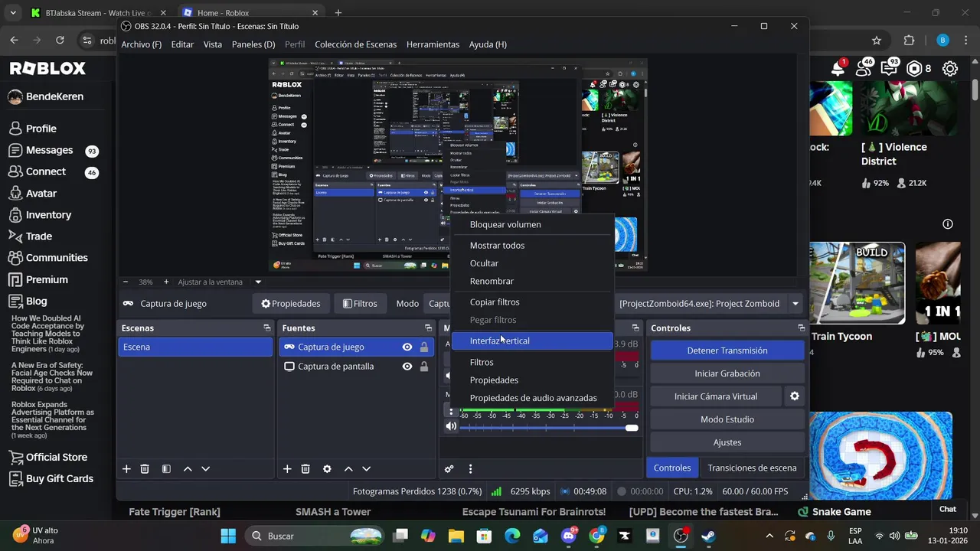This screenshot has width=980, height=551.
Task: Open the Roblox Robux icon
Action: click(914, 68)
